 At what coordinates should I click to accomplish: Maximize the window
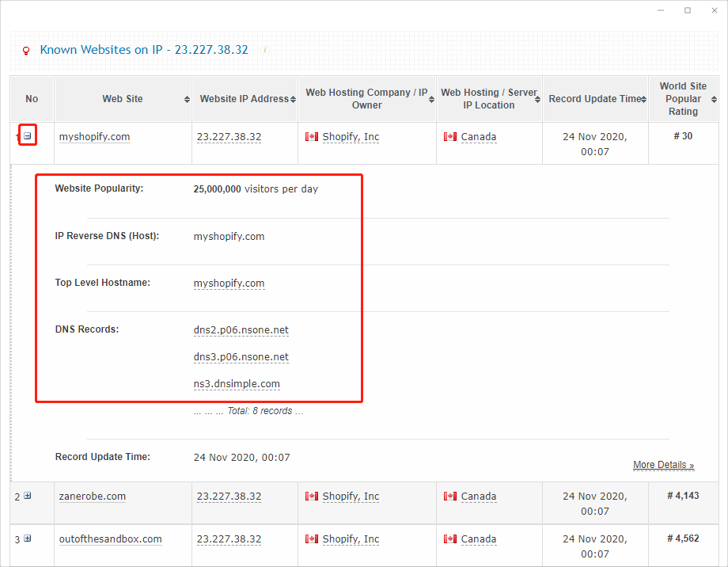[x=688, y=10]
